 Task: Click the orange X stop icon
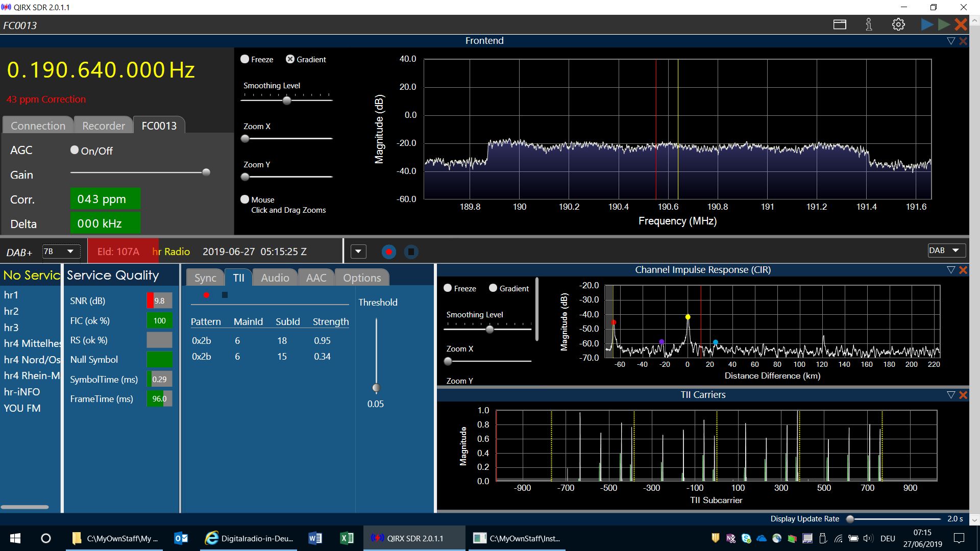[961, 24]
